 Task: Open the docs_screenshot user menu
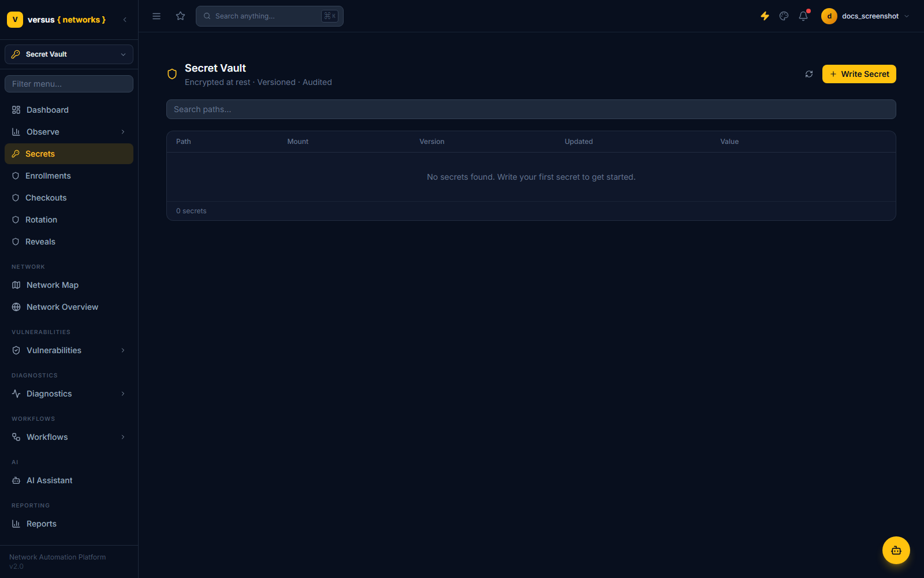(x=865, y=16)
